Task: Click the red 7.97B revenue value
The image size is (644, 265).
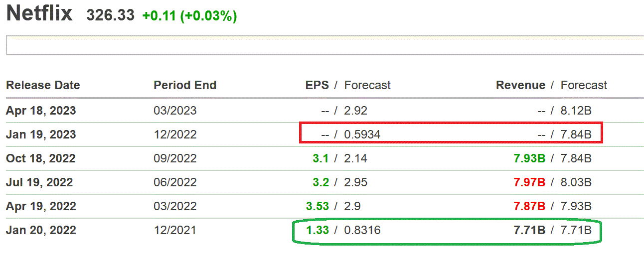Action: pos(529,182)
